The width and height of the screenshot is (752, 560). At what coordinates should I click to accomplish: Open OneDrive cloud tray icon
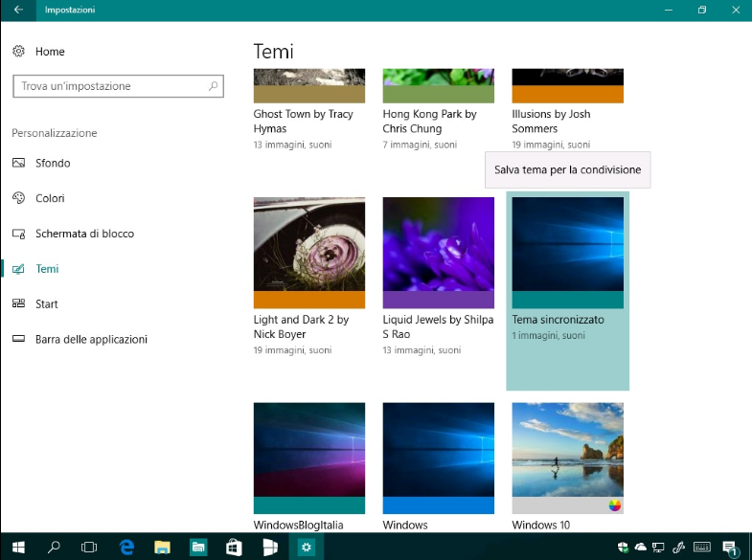[x=640, y=547]
